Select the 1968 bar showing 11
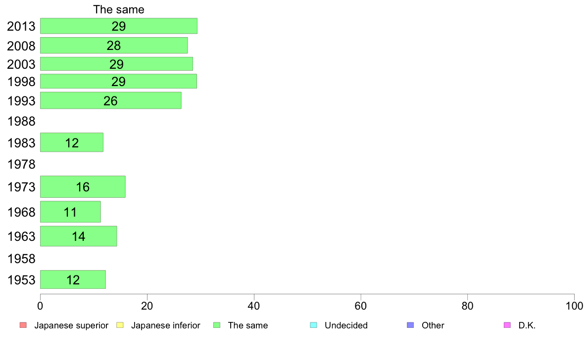This screenshot has width=588, height=364. click(x=70, y=212)
